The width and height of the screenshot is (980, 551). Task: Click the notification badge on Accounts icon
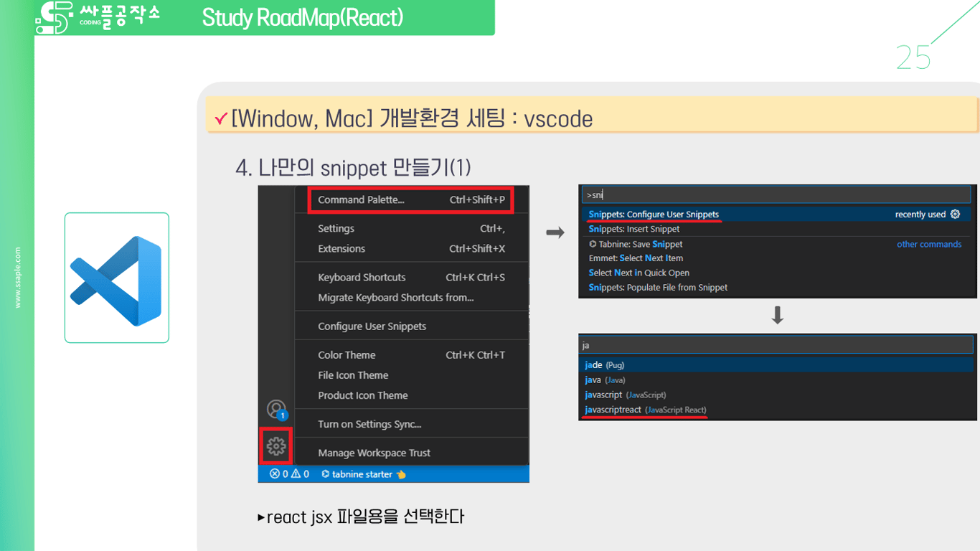[x=283, y=415]
